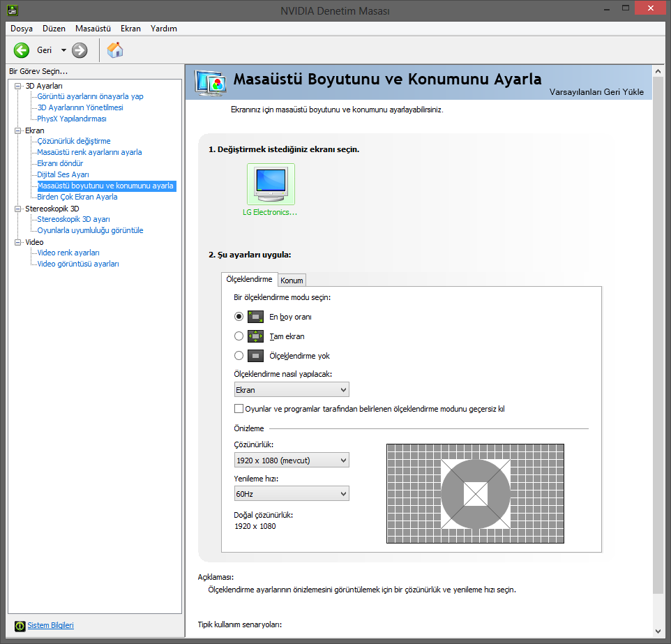
Task: Open Stereoskopik 3D ayarı
Action: click(73, 219)
